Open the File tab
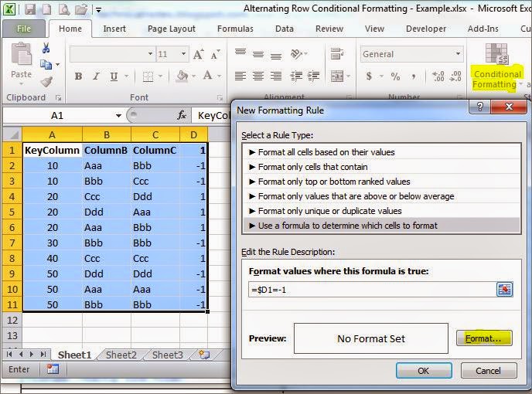 click(x=24, y=29)
